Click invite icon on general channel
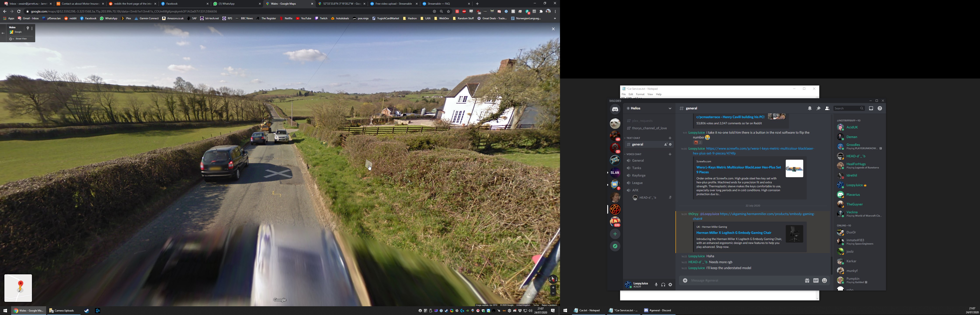Image resolution: width=980 pixels, height=315 pixels. [666, 145]
